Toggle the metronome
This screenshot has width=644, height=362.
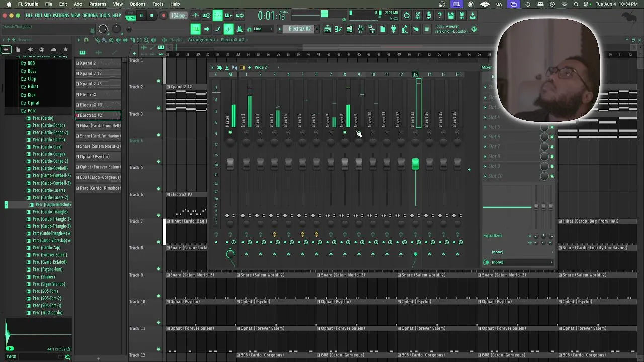[x=195, y=16]
